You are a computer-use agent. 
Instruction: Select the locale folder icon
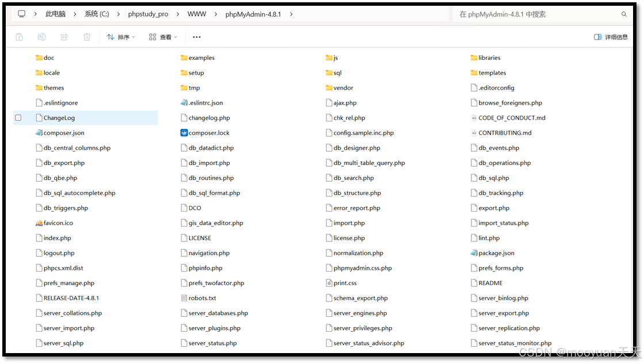pyautogui.click(x=39, y=72)
